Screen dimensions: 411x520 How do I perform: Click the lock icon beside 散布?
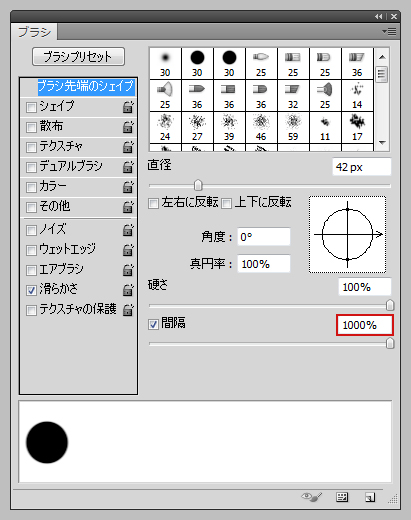(x=128, y=127)
